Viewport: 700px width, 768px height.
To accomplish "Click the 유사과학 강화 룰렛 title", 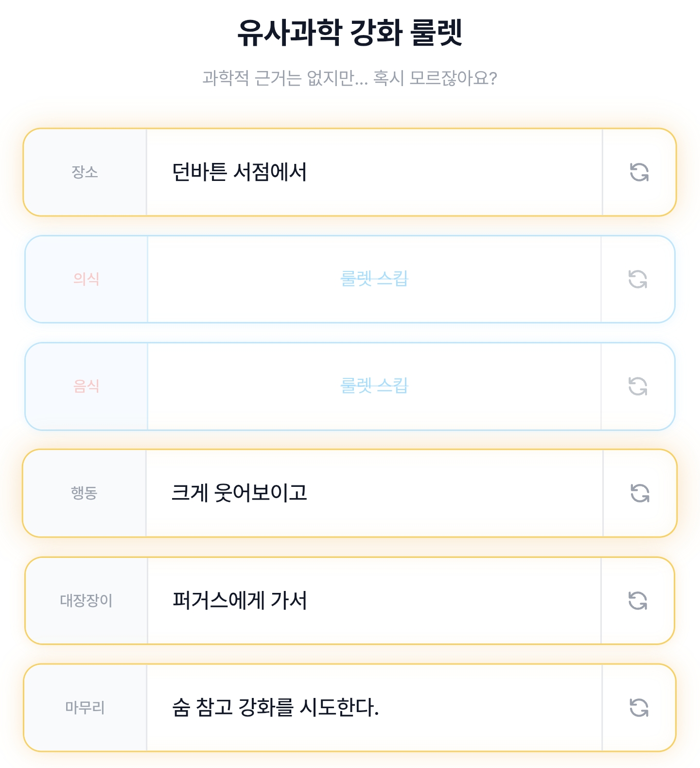I will (x=350, y=33).
